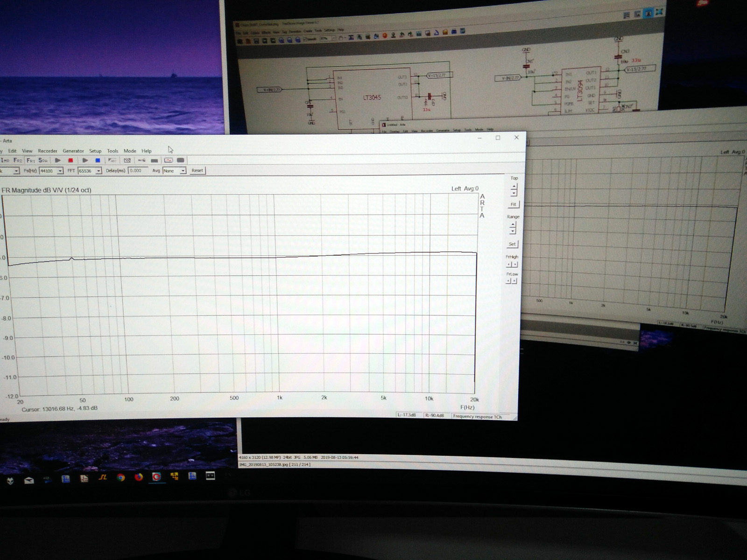Click the FrHigh left arrow

(x=509, y=264)
